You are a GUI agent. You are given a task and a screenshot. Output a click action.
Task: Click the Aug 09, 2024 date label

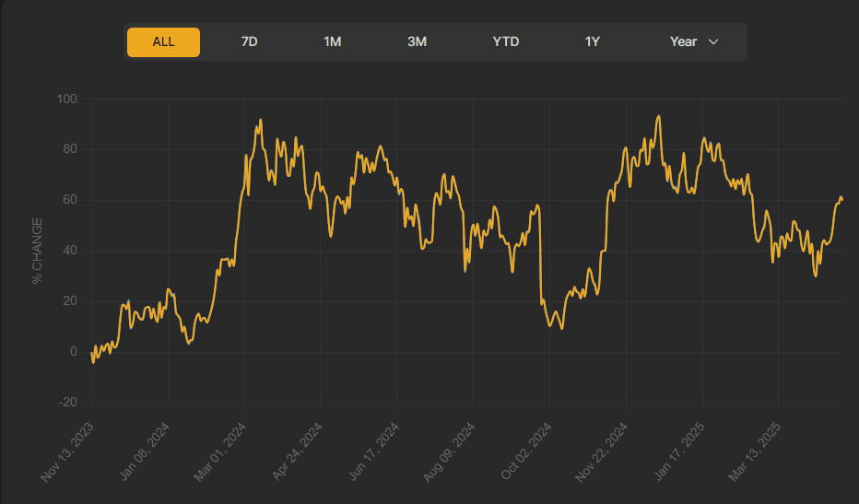coord(451,451)
